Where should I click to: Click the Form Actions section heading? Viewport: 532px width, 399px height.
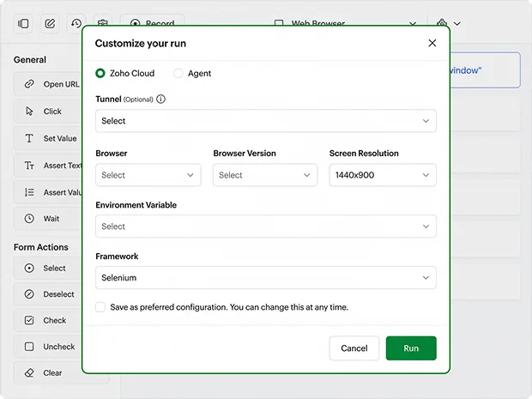click(41, 247)
